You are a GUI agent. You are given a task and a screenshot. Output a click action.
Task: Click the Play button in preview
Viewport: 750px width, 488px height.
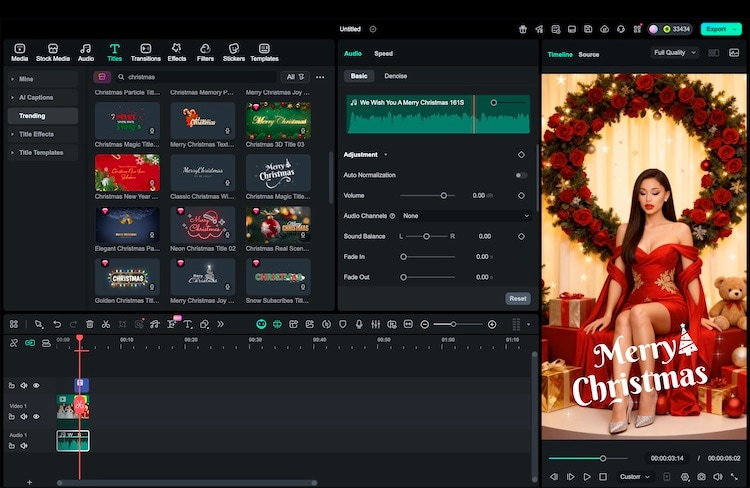click(587, 477)
